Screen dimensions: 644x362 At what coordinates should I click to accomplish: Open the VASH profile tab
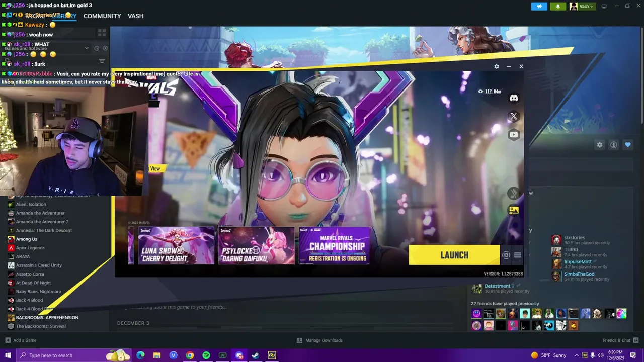[136, 16]
